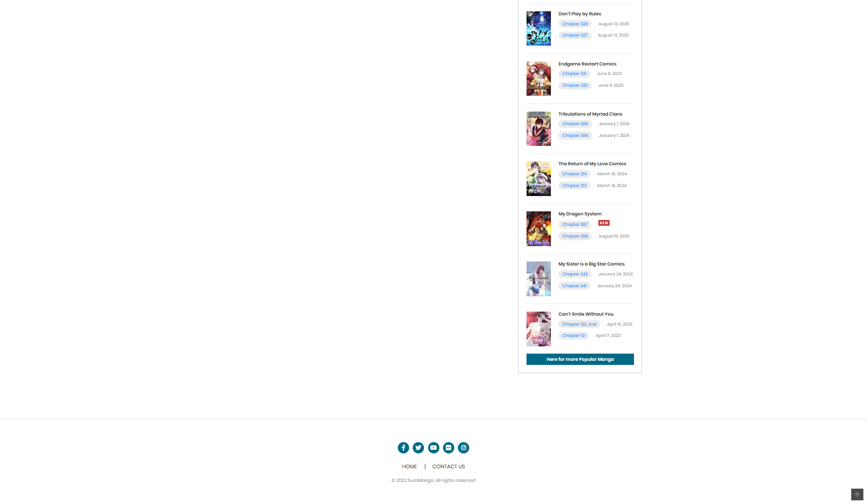This screenshot has width=867, height=504.
Task: Open the Instagram social icon
Action: 463,448
